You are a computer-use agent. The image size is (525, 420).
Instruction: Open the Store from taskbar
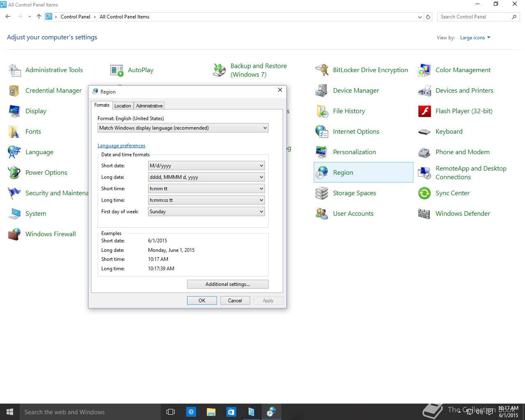231,412
